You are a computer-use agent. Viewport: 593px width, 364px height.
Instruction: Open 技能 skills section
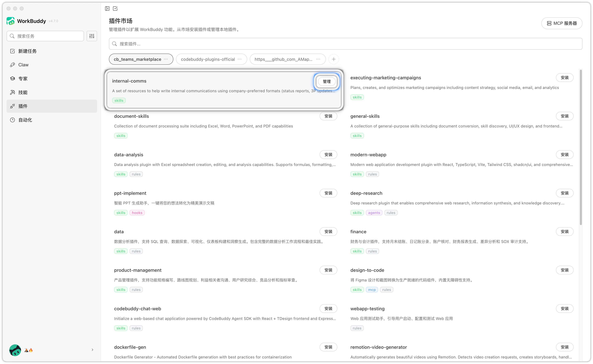tap(23, 92)
